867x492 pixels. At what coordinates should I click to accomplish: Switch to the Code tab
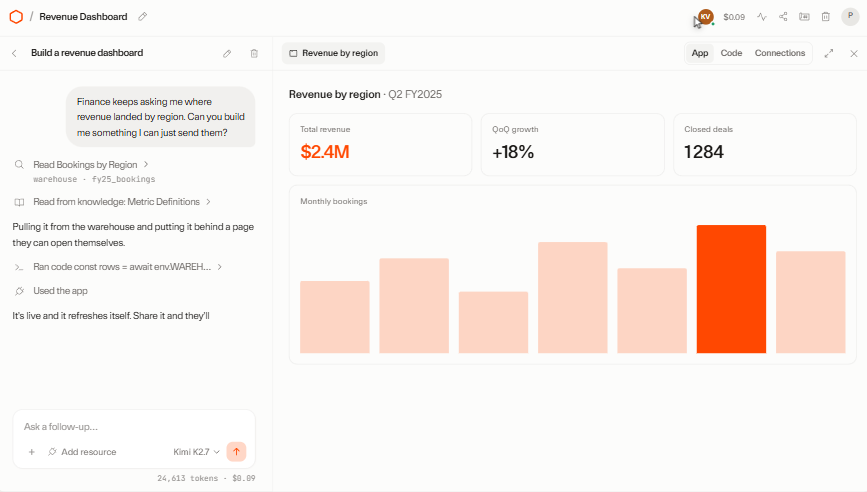tap(731, 53)
